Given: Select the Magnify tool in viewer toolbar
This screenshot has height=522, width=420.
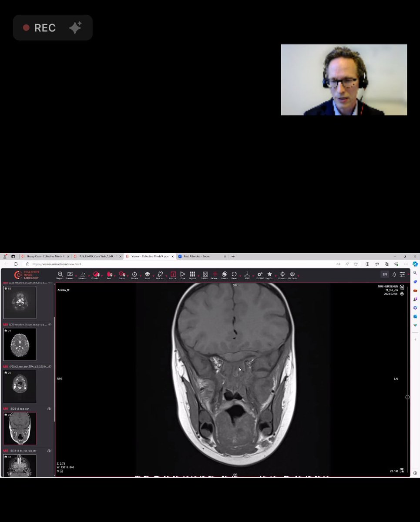Looking at the screenshot, I should [60, 275].
